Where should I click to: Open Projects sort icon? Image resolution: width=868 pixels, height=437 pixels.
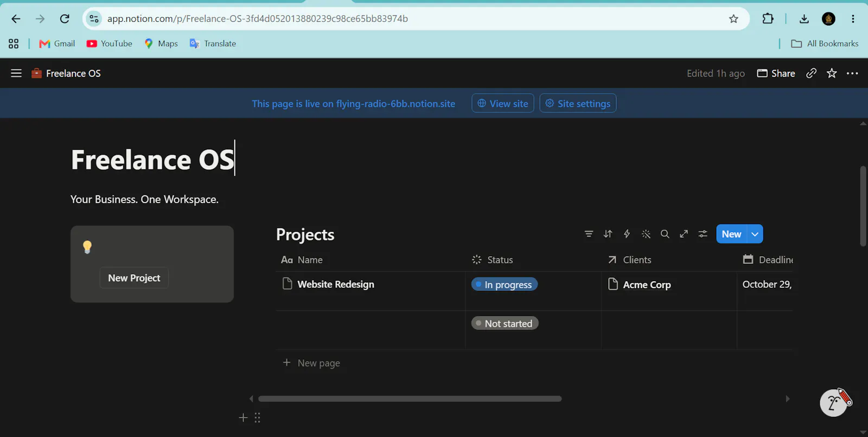point(608,234)
